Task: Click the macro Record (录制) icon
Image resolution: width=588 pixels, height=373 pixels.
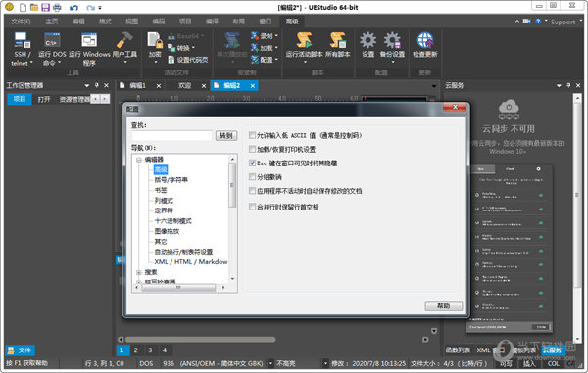Action: (255, 36)
